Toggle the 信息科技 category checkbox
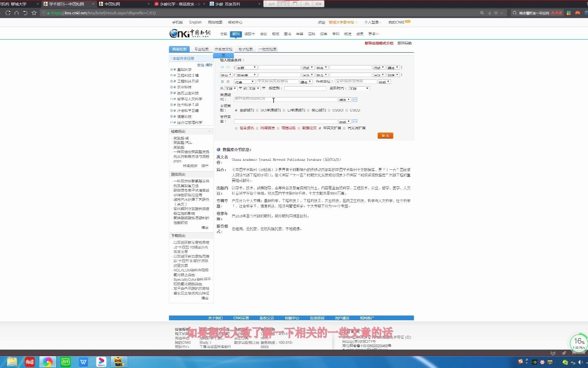The image size is (588, 368). pos(175,117)
